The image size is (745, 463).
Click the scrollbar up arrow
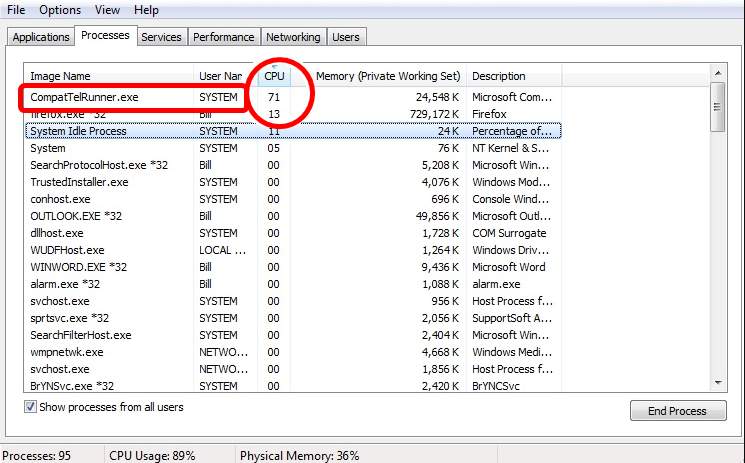pyautogui.click(x=718, y=73)
